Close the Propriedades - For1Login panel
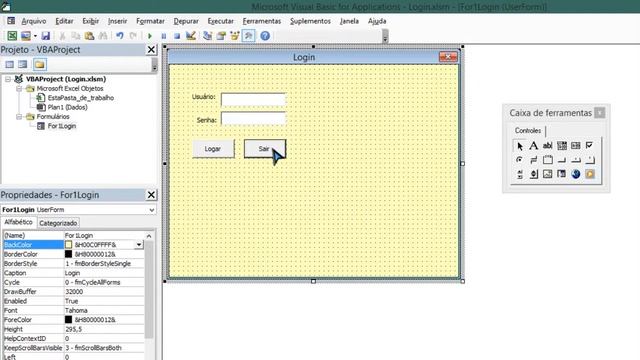 pyautogui.click(x=151, y=195)
